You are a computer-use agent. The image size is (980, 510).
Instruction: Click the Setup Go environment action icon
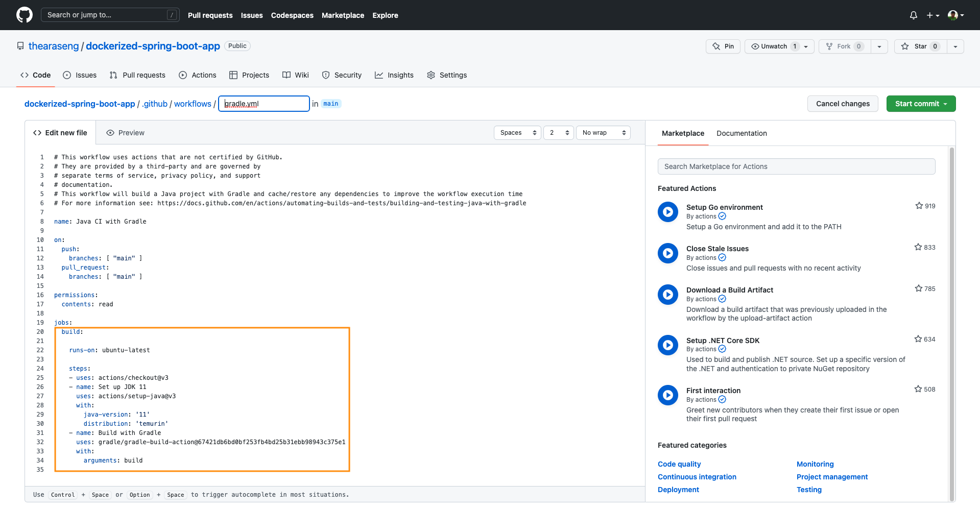[x=668, y=211]
